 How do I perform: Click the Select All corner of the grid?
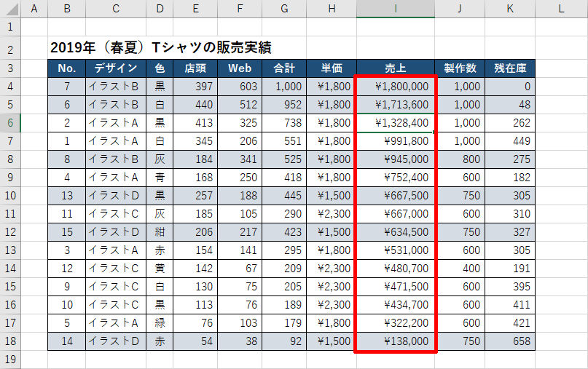(10, 9)
